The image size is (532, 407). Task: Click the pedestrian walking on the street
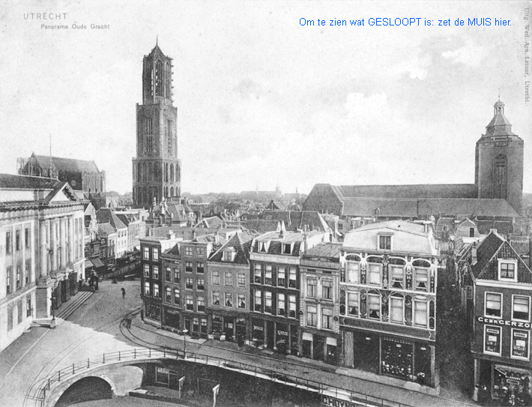click(x=123, y=292)
